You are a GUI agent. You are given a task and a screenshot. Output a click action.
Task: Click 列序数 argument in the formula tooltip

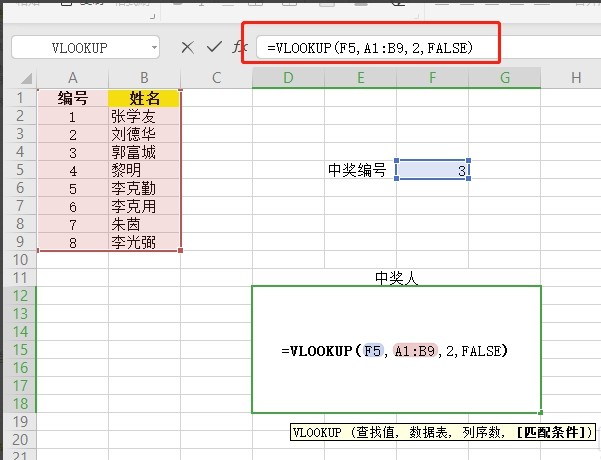click(481, 432)
